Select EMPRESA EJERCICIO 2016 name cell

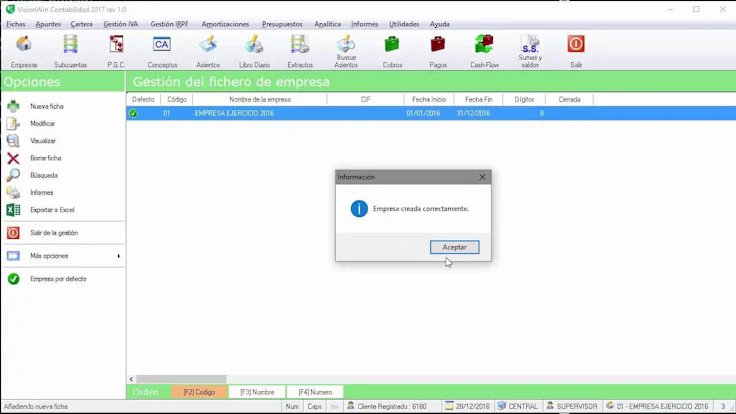pyautogui.click(x=234, y=113)
